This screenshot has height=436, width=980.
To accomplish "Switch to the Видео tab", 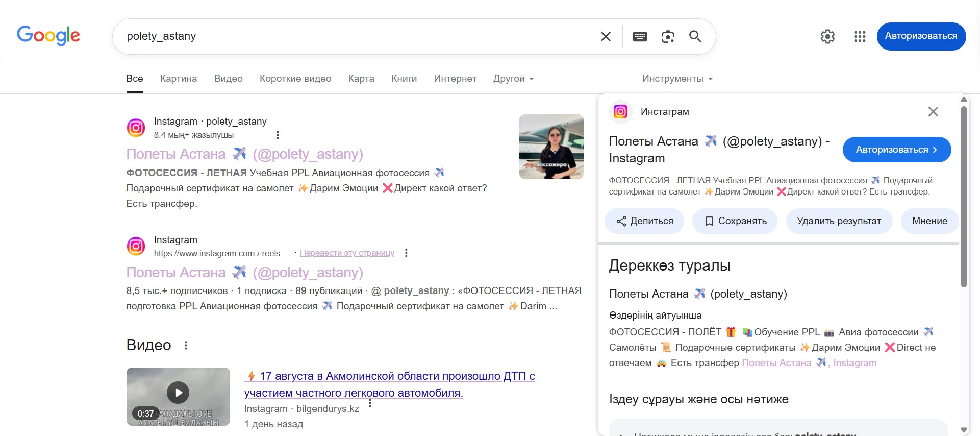I will [229, 79].
